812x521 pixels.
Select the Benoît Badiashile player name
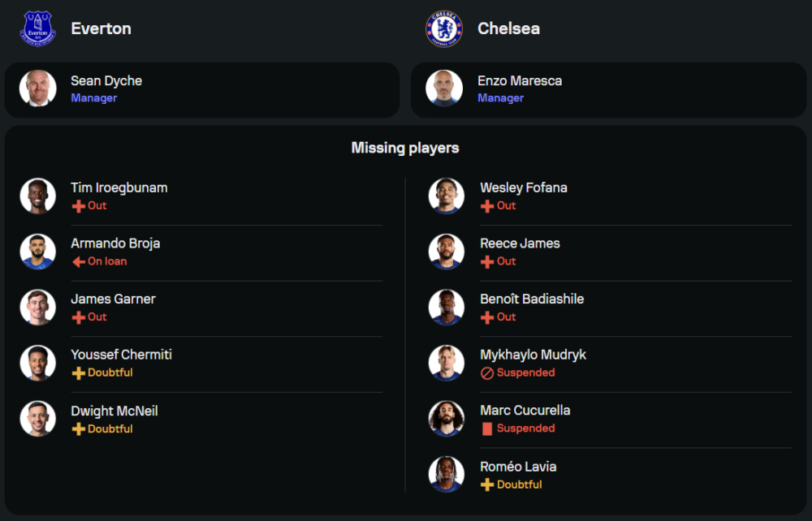click(x=532, y=299)
